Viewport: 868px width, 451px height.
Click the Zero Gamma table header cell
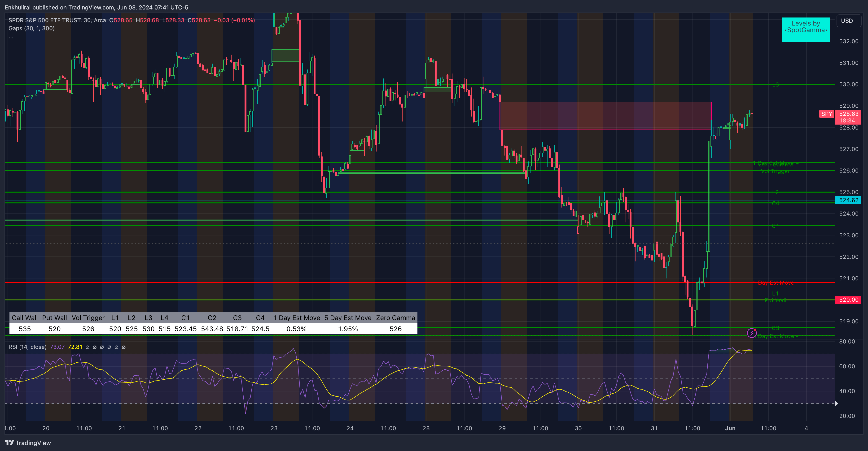[x=395, y=318]
